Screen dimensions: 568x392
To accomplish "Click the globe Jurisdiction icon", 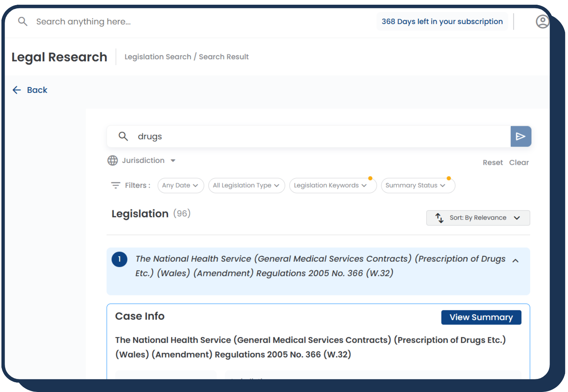I will [113, 160].
